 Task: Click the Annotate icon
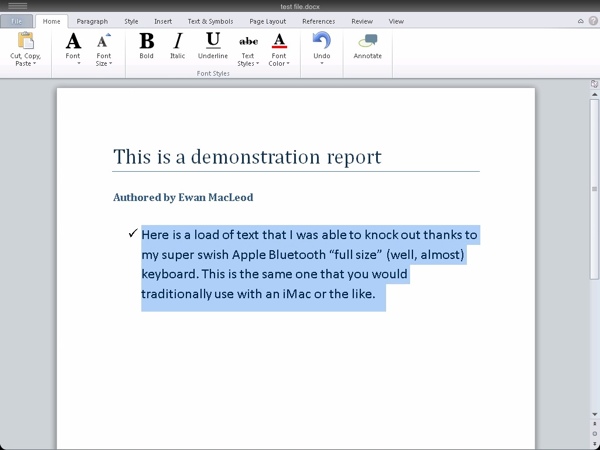pos(368,44)
